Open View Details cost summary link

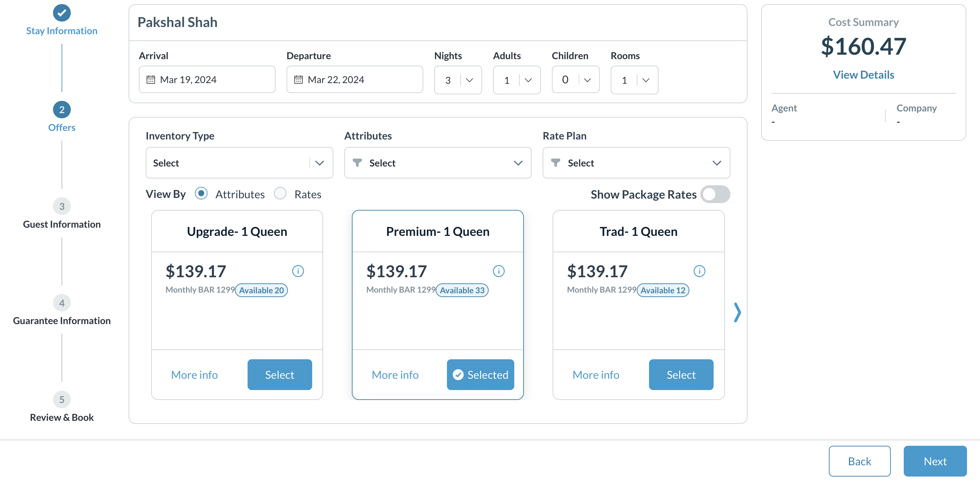863,75
